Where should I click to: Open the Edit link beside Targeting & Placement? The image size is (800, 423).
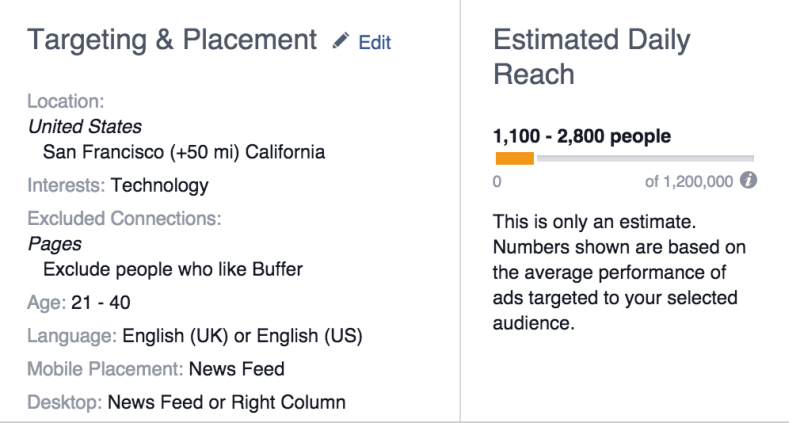(x=374, y=42)
